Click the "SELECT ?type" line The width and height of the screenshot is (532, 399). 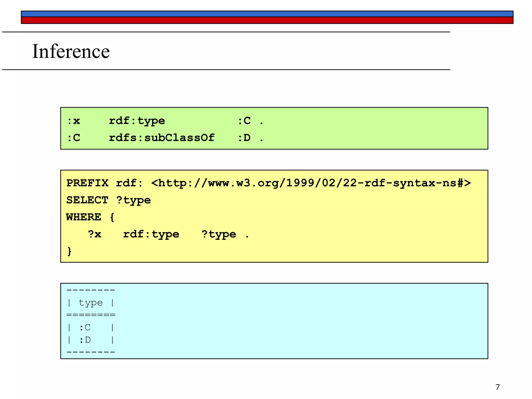109,200
